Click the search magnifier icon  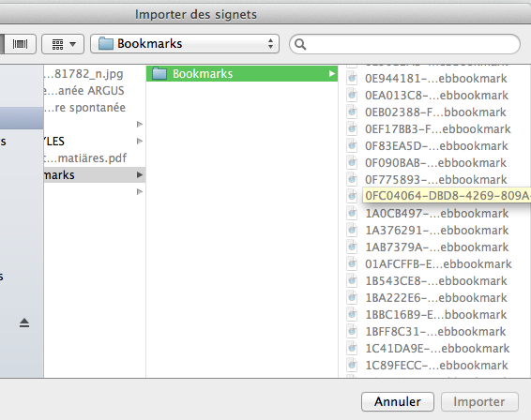click(x=300, y=44)
